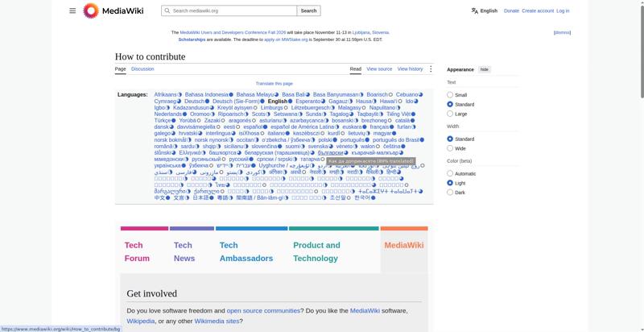Image resolution: width=644 pixels, height=332 pixels.
Task: Choose the Dark color radio button
Action: (450, 193)
